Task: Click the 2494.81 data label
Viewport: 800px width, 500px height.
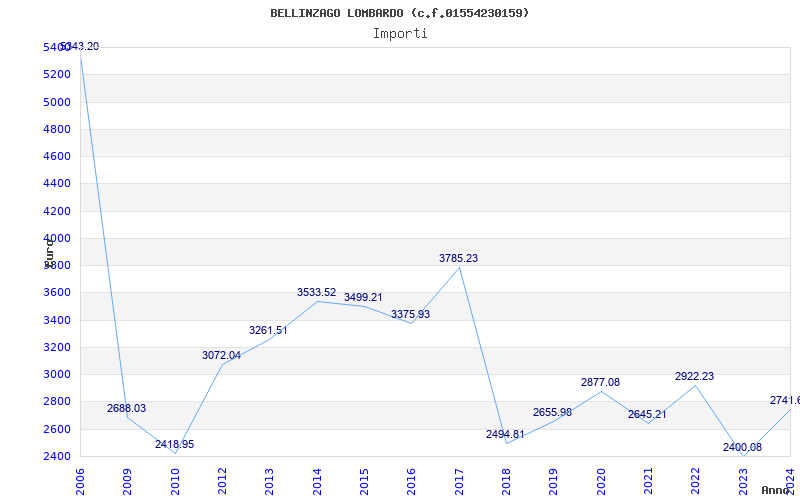Action: point(505,435)
